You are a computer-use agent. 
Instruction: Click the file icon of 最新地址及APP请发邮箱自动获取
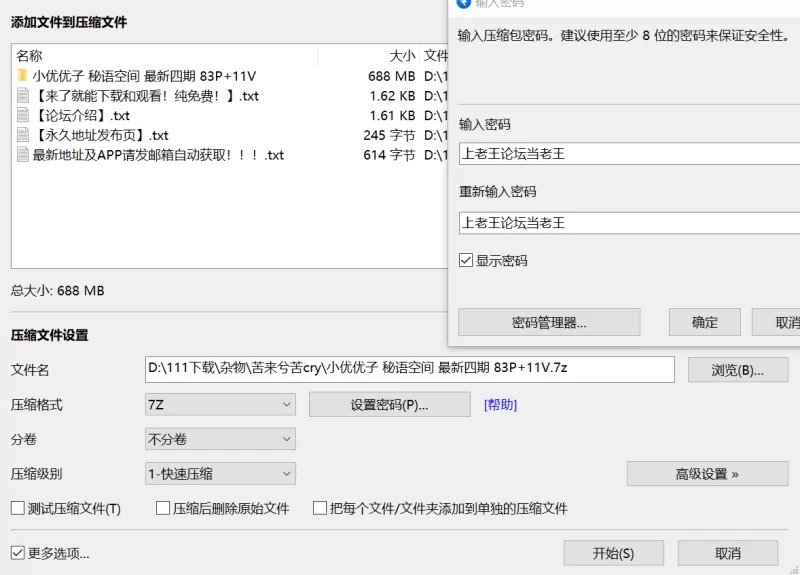coord(22,155)
